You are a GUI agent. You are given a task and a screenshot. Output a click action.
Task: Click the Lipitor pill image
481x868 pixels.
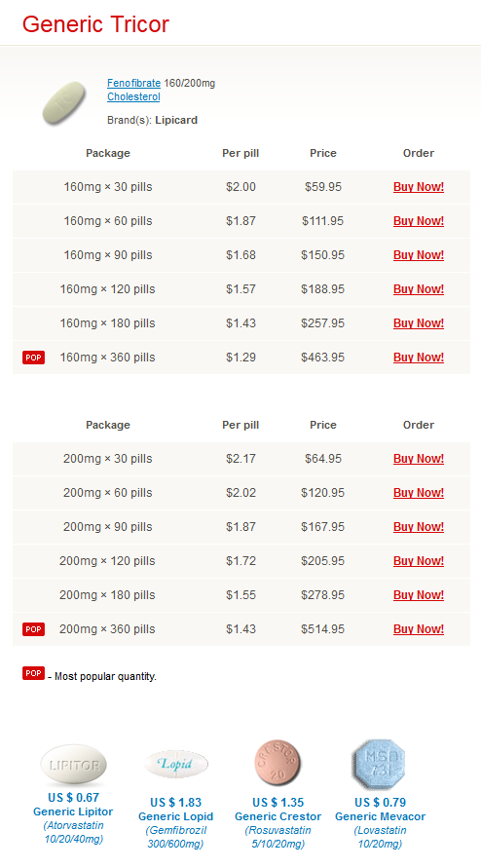pyautogui.click(x=74, y=766)
